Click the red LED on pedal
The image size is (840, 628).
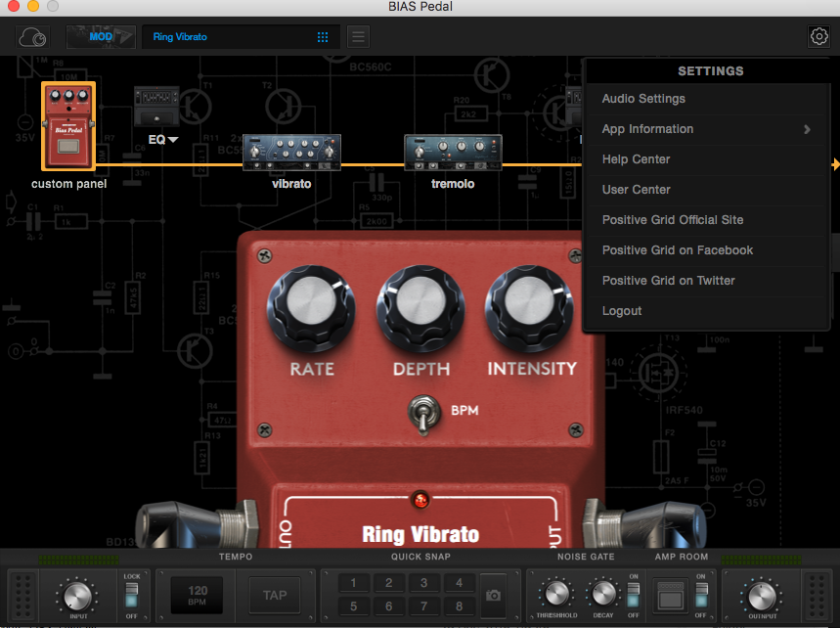click(x=420, y=500)
